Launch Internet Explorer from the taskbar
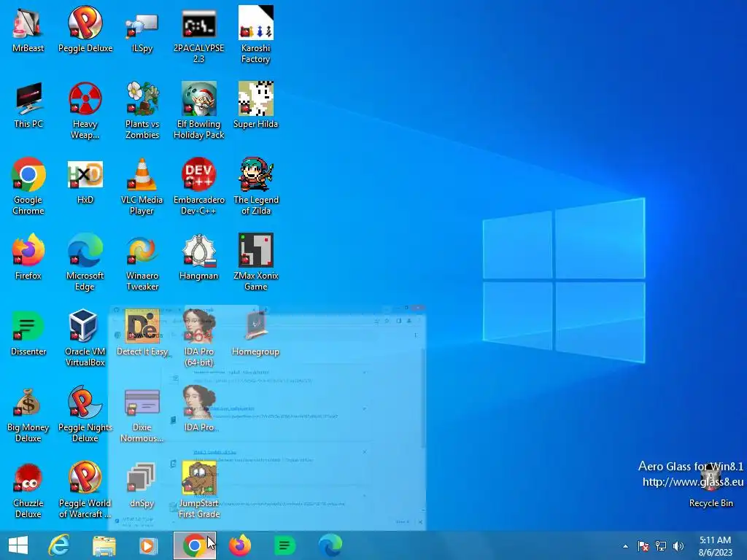Image resolution: width=747 pixels, height=560 pixels. pos(59,545)
